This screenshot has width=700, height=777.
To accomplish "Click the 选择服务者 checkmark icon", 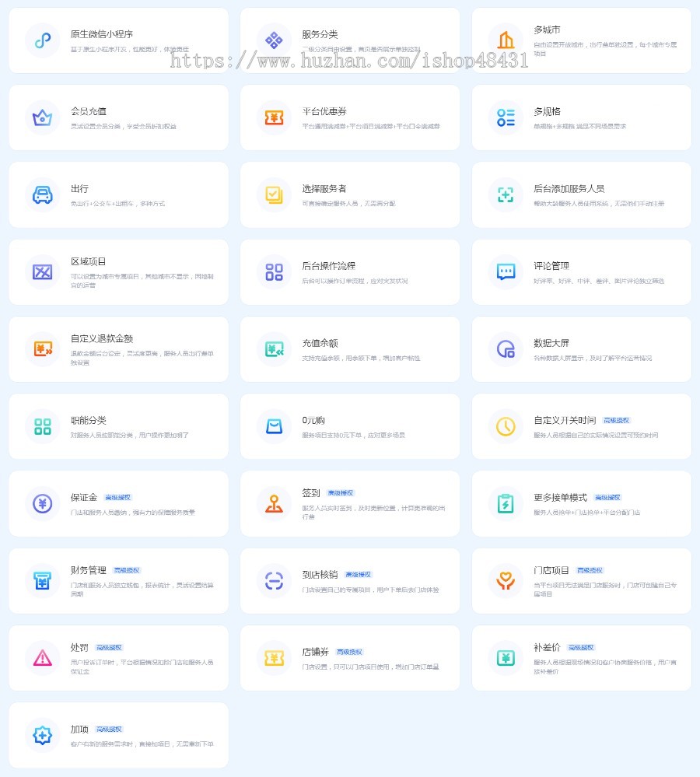I will tap(274, 194).
